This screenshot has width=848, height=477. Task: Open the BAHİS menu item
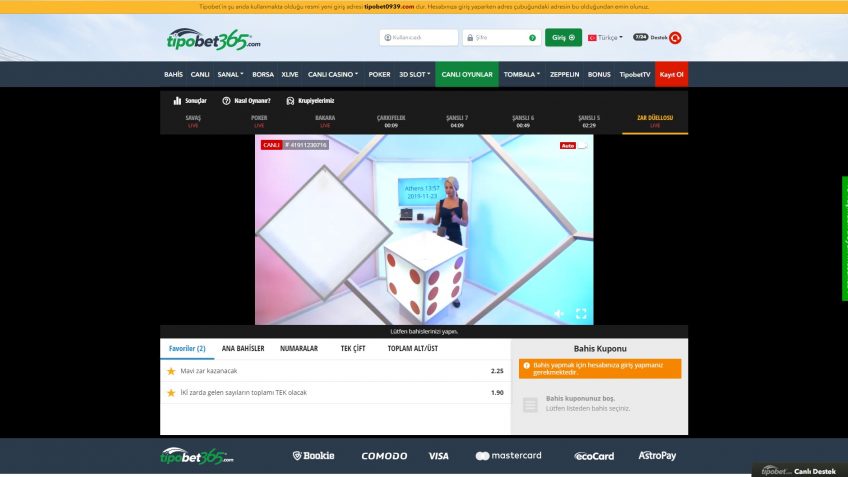(174, 75)
